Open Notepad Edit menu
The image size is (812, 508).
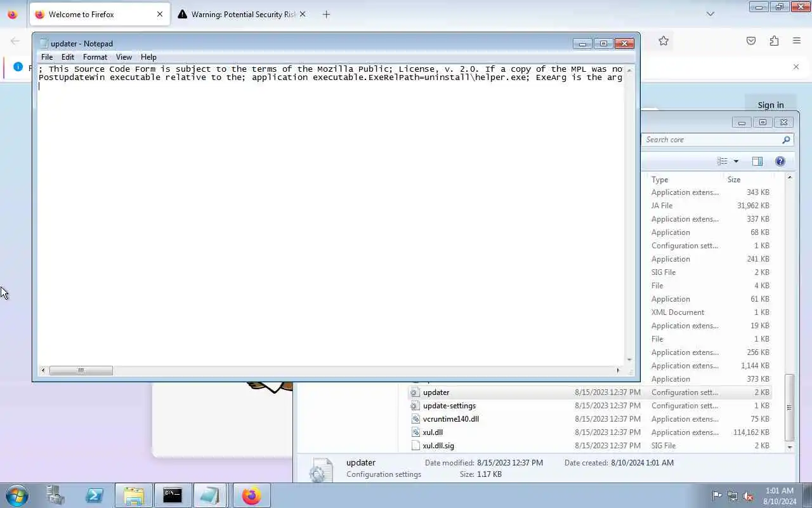[x=68, y=57]
